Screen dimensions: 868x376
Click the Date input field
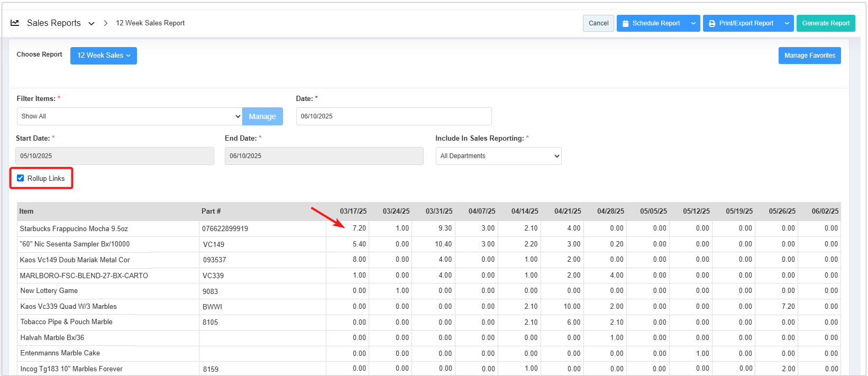pyautogui.click(x=394, y=116)
